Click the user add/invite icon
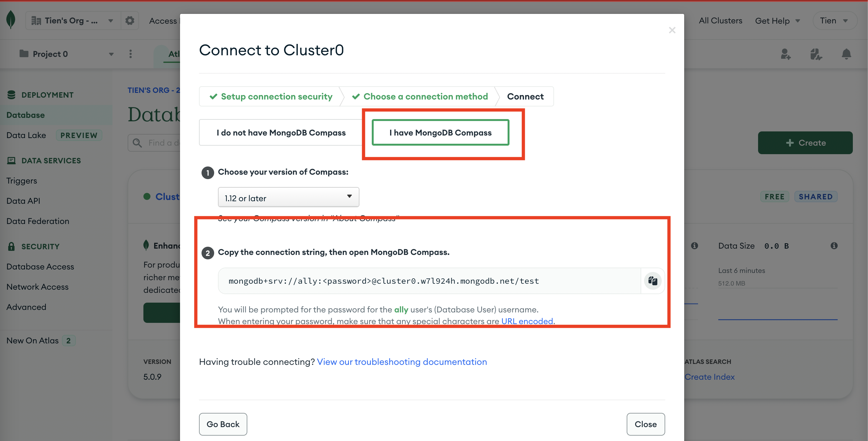Screen dimensions: 868x441 [x=785, y=53]
